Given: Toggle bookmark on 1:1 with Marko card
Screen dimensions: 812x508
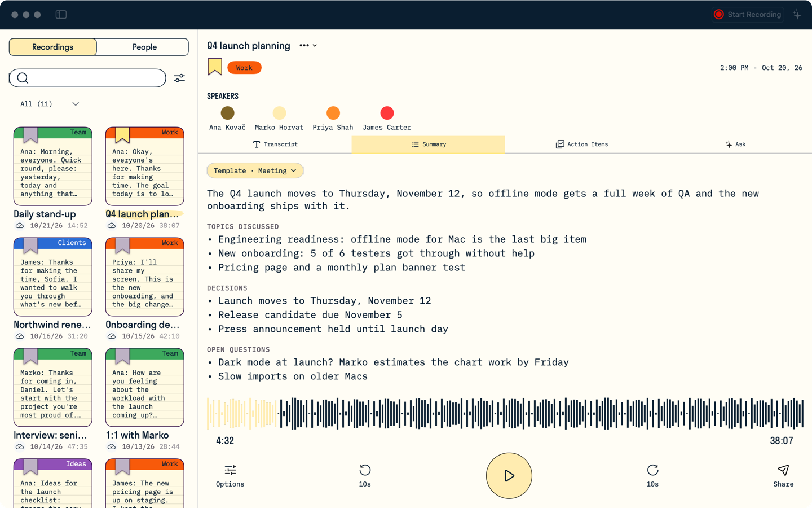Looking at the screenshot, I should pyautogui.click(x=122, y=356).
